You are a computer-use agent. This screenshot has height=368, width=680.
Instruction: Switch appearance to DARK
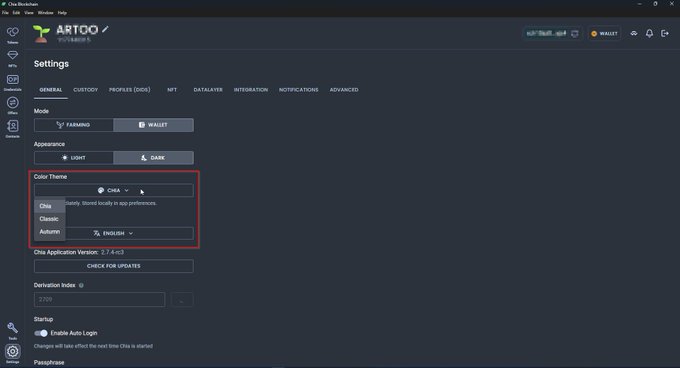click(x=154, y=158)
